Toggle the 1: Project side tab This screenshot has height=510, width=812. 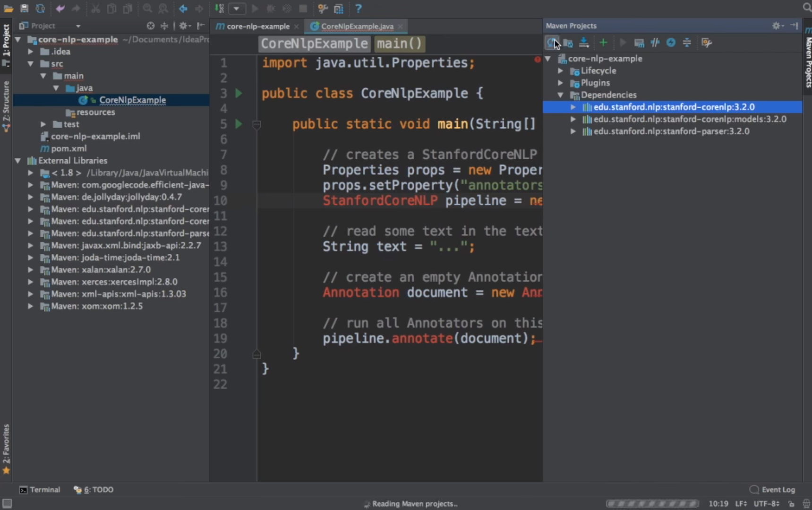pos(6,45)
